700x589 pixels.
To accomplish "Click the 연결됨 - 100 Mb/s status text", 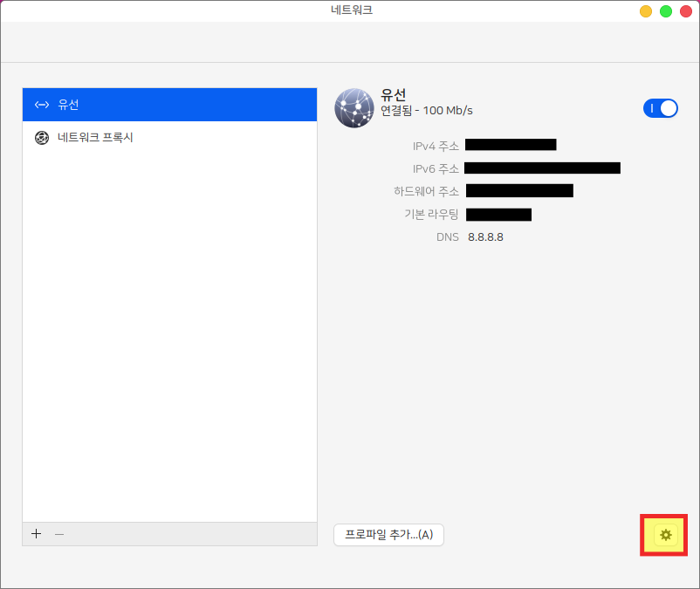I will tap(427, 111).
